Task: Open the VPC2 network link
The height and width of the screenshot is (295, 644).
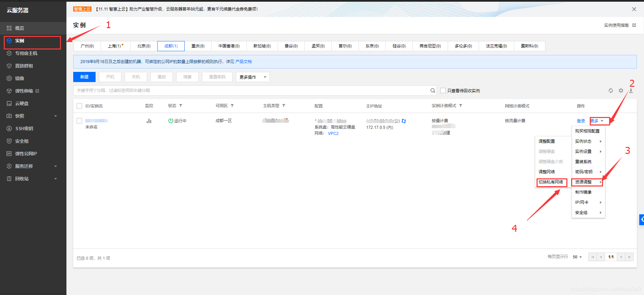Action: point(333,134)
